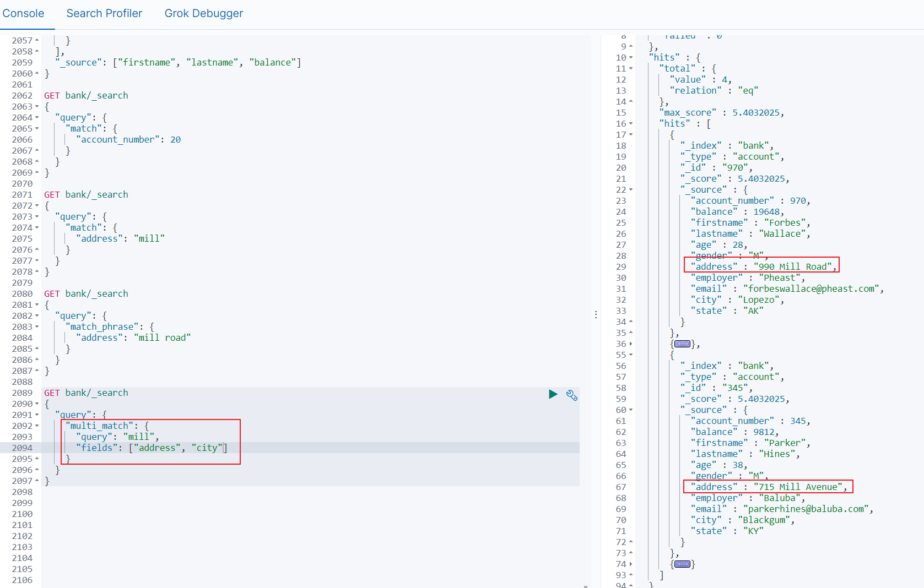Click the "address": "mill" line

point(121,238)
